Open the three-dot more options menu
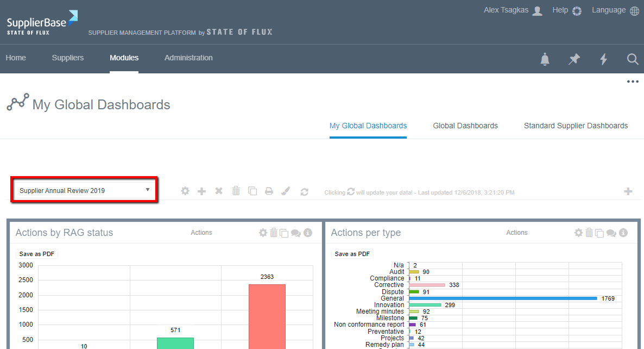 coord(633,82)
